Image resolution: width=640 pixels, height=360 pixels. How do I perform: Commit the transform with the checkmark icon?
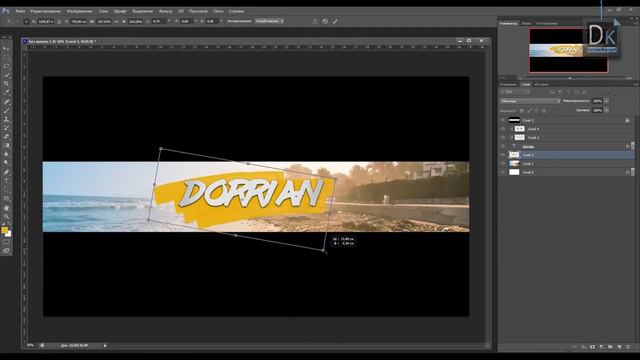coord(335,21)
